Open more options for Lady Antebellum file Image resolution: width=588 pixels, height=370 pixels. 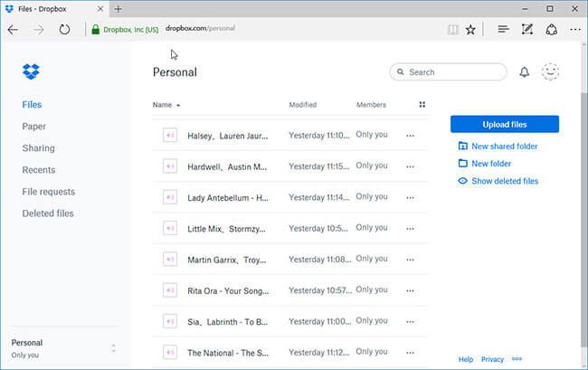(x=410, y=197)
